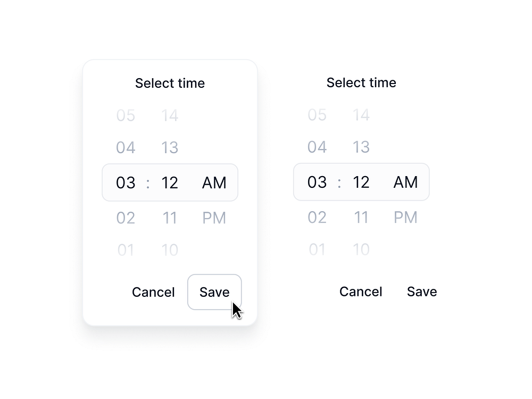Screen dimensions: 532x399
Task: Select minute 13 in the left picker
Action: coord(170,147)
